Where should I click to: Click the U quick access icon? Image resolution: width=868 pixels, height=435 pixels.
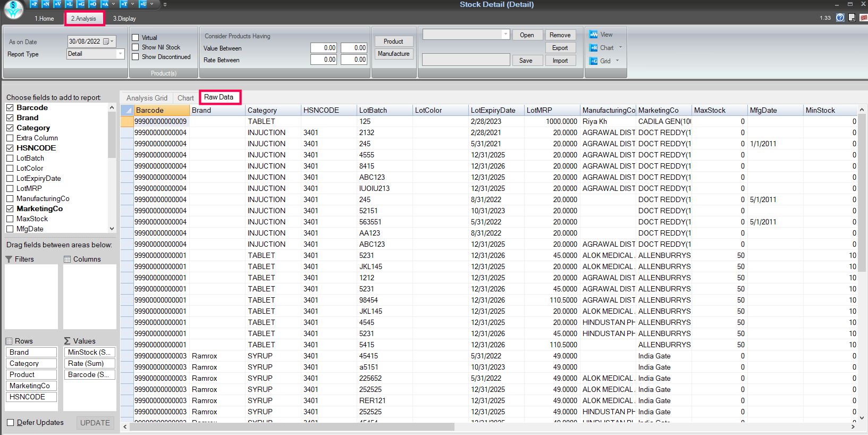coord(143,4)
